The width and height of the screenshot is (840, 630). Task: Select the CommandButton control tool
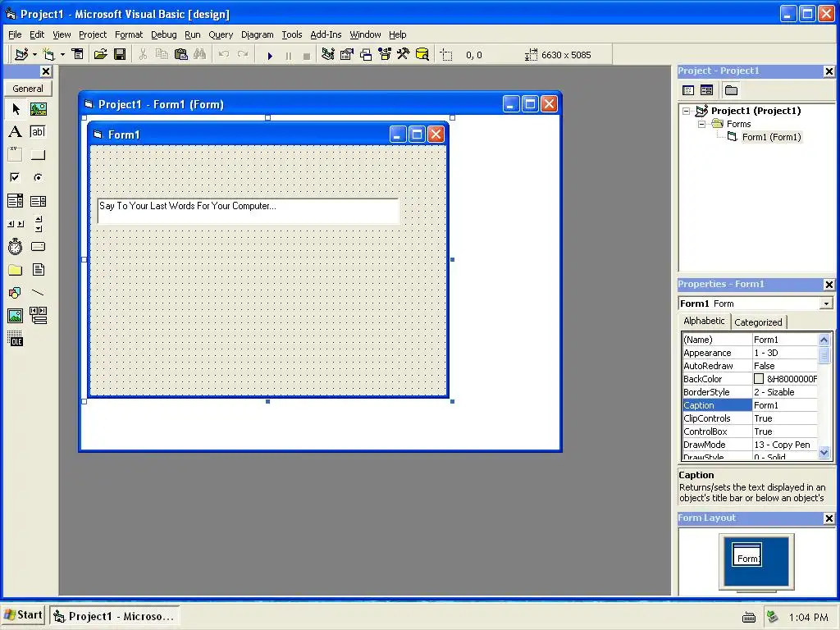pyautogui.click(x=38, y=155)
